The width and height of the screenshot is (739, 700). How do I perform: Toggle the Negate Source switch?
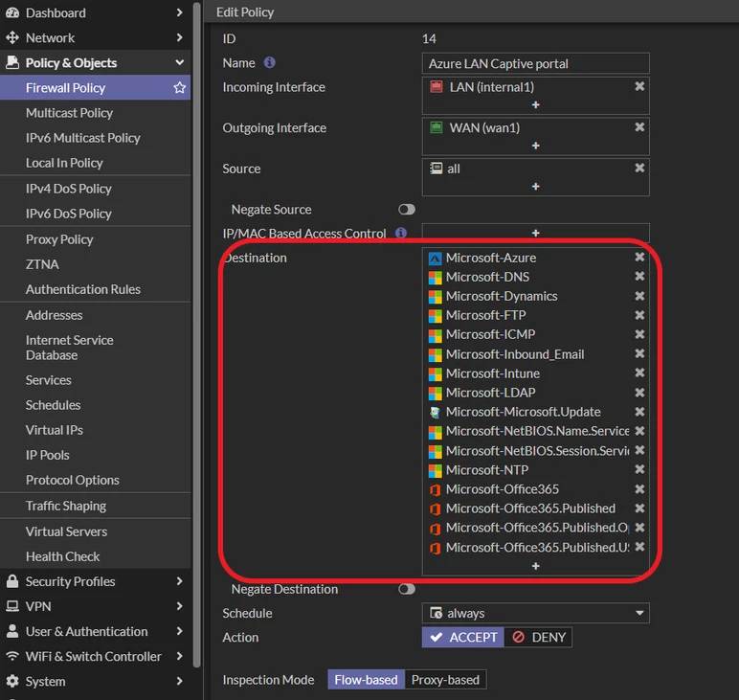[x=407, y=210]
